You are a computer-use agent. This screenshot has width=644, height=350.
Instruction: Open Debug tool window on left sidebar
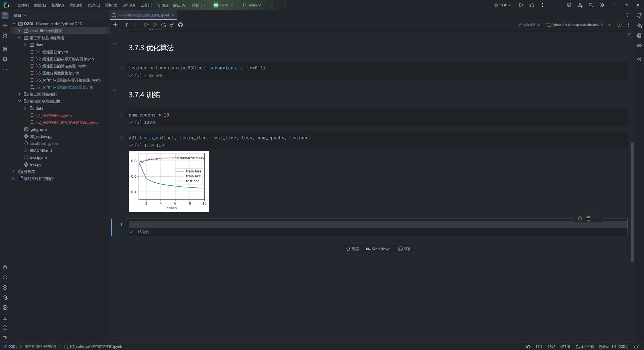[x=5, y=268]
